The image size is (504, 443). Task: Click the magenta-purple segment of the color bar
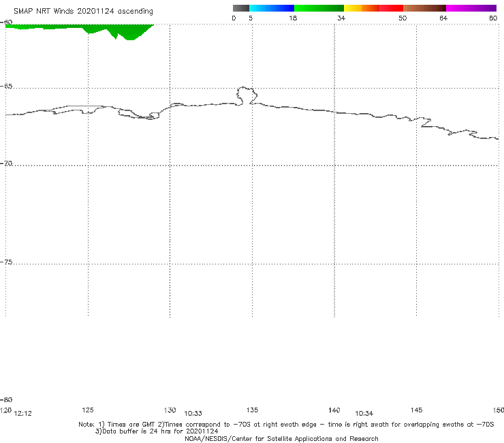pos(471,8)
